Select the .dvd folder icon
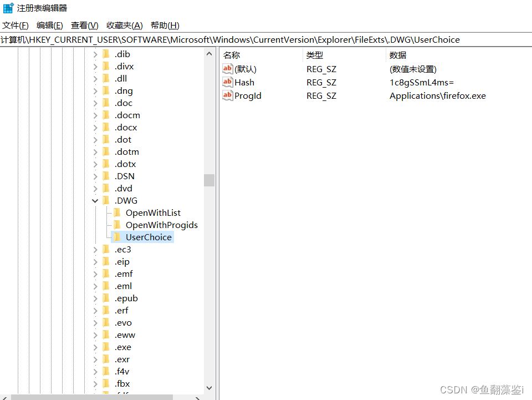Image resolution: width=532 pixels, height=400 pixels. [106, 189]
